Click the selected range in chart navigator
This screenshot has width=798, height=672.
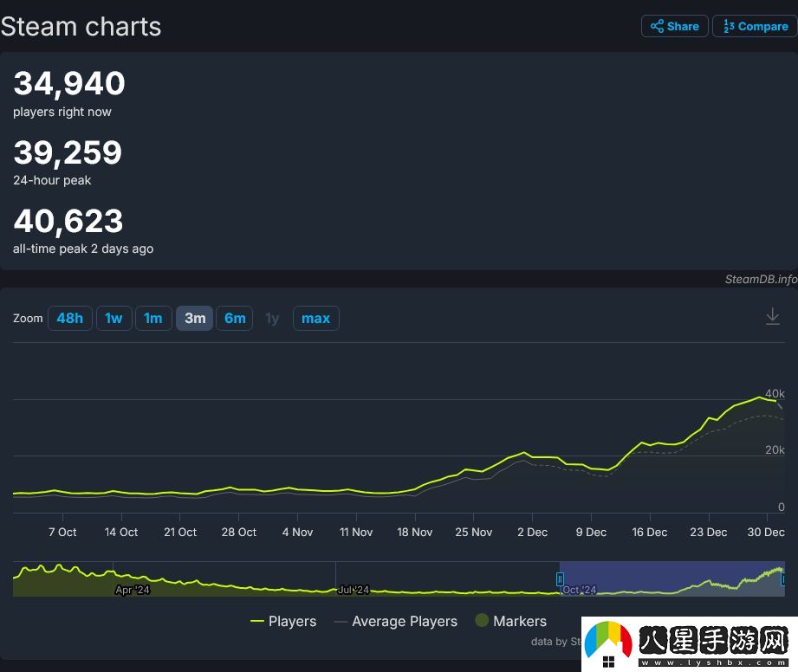671,578
